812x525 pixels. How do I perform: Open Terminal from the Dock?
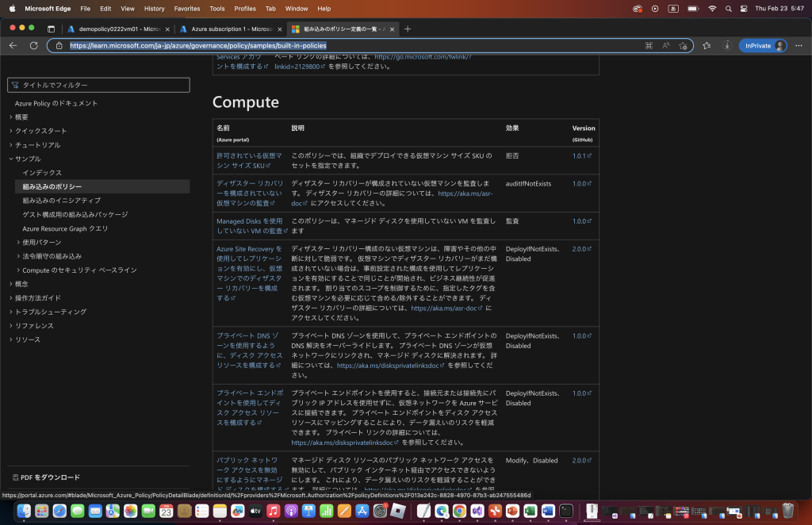tap(566, 511)
